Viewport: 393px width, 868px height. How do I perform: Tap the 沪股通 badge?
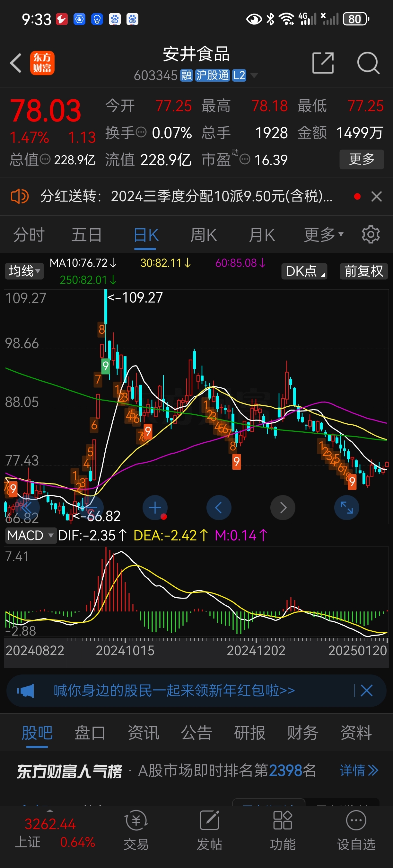pyautogui.click(x=213, y=76)
